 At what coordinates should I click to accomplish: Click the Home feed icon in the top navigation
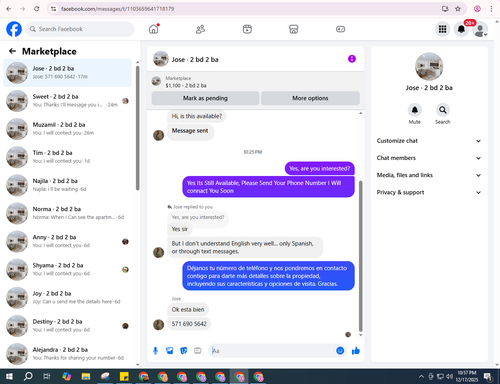pos(154,29)
